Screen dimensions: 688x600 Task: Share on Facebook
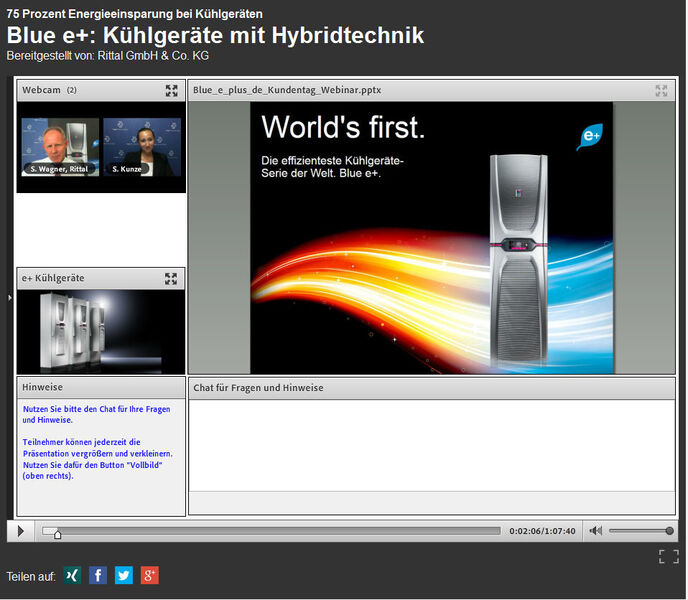tap(98, 575)
